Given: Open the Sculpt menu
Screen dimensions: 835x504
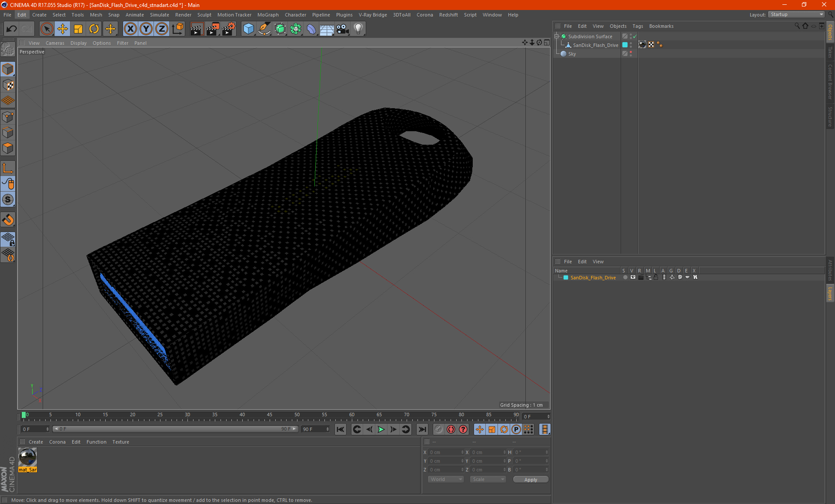Looking at the screenshot, I should [x=204, y=15].
